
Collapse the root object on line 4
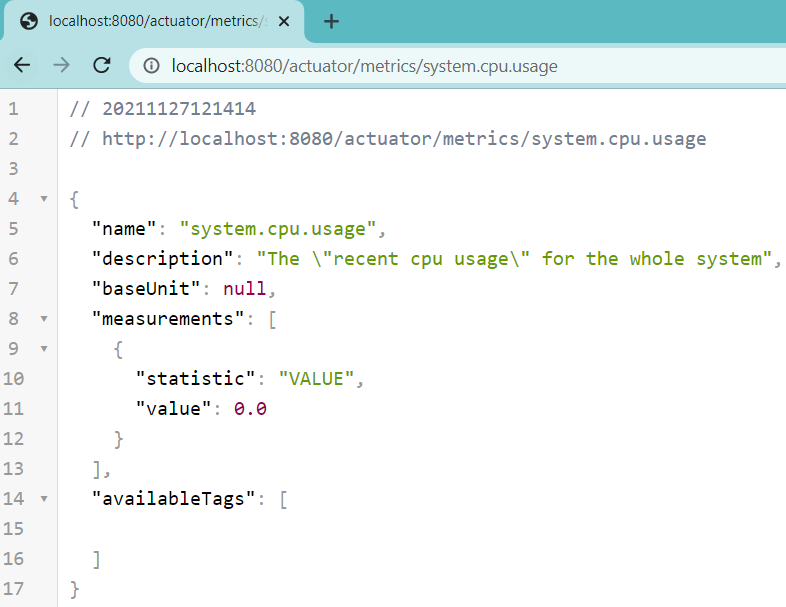pyautogui.click(x=44, y=199)
